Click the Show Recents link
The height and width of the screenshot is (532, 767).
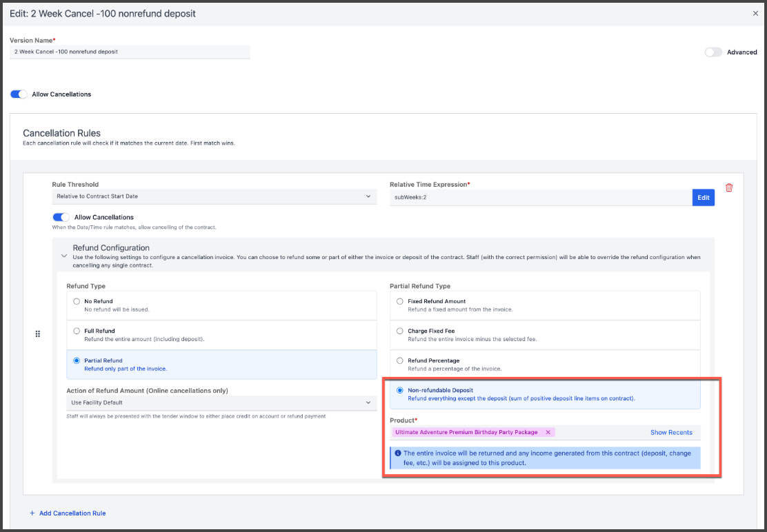coord(670,433)
